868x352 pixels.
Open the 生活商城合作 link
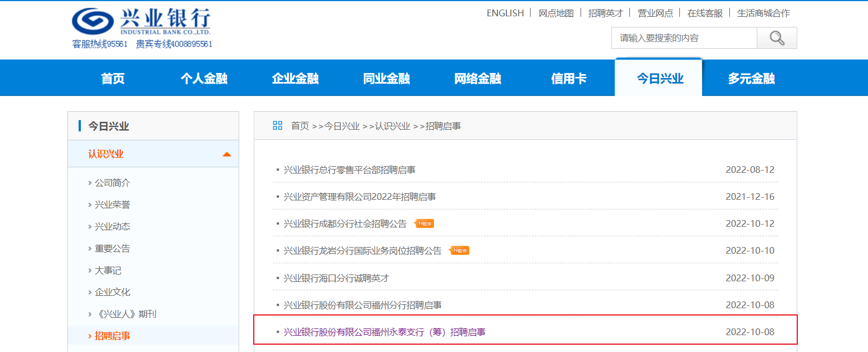[763, 13]
